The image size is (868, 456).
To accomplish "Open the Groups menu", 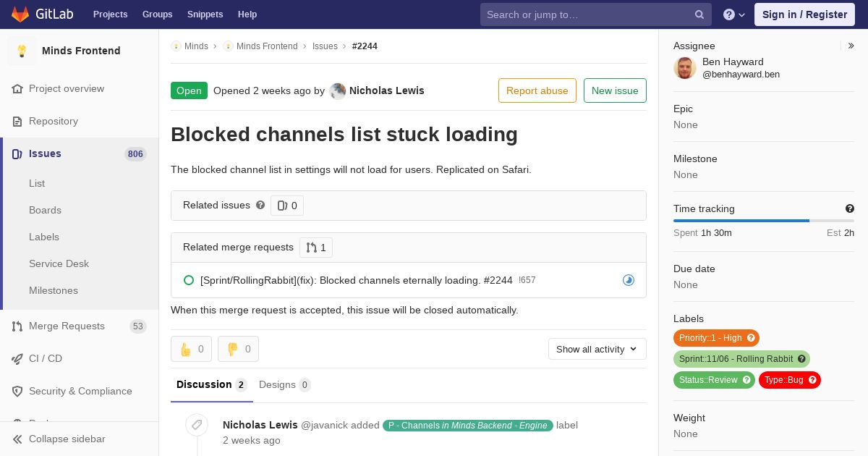I will click(158, 14).
